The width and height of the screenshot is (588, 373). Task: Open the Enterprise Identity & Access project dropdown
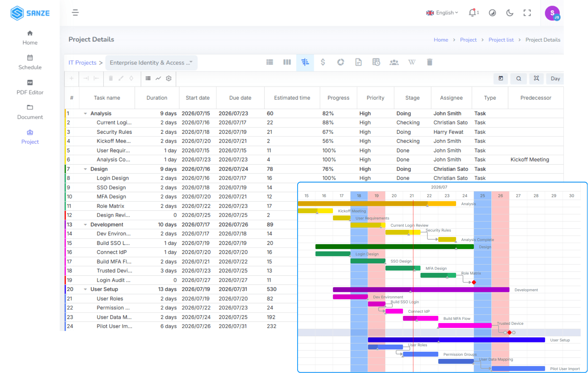click(151, 63)
